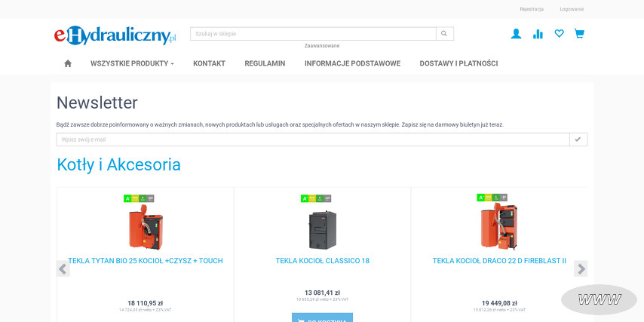Image resolution: width=644 pixels, height=322 pixels.
Task: Open the eHydrauliczny.pl logo homepage link
Action: (x=115, y=35)
